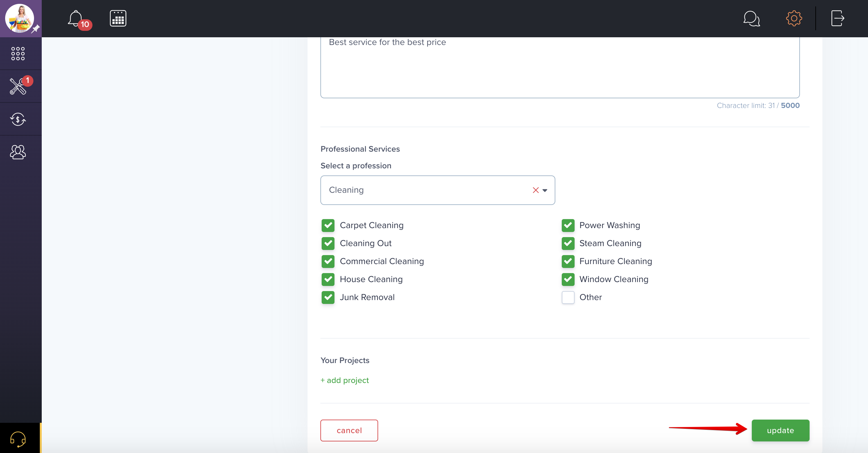Click the add project link
Viewport: 868px width, 453px height.
pos(344,380)
